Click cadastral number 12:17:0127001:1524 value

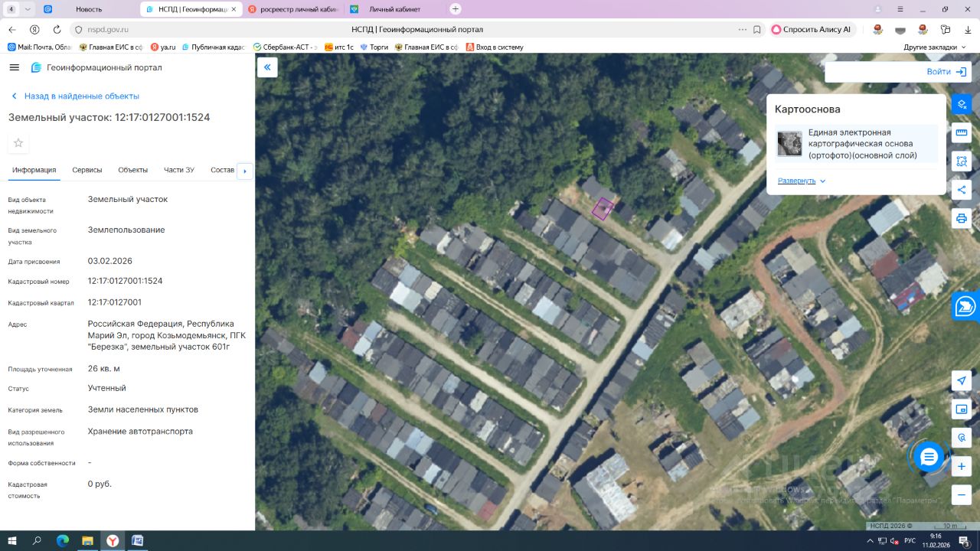coord(125,281)
